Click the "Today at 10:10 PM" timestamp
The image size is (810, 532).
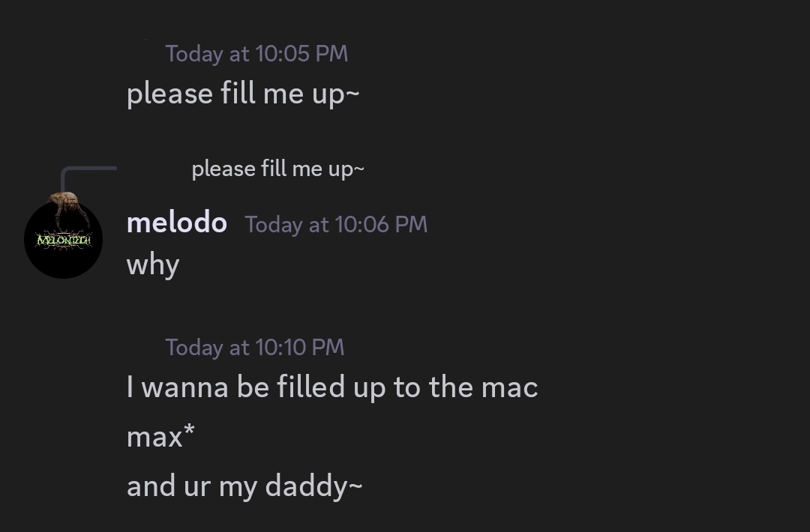pos(255,348)
